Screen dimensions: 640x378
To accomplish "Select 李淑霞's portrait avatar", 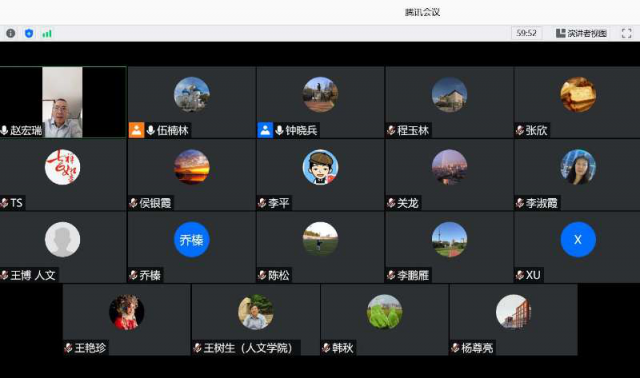I will click(578, 167).
